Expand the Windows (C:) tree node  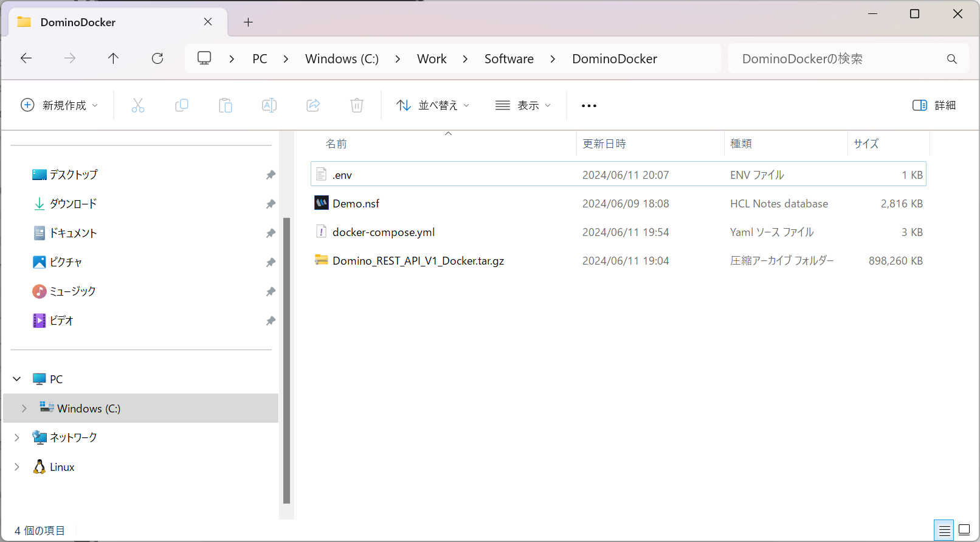[x=24, y=408]
